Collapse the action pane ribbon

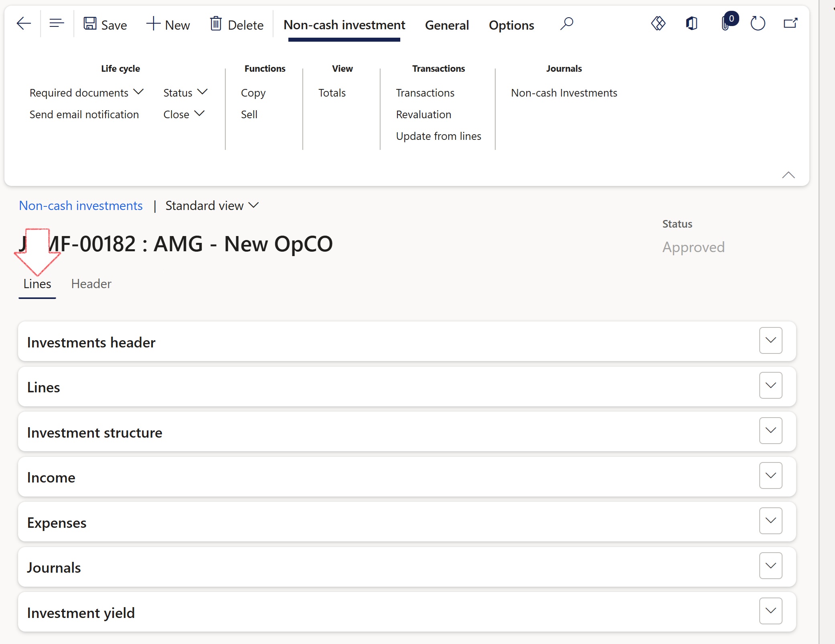(788, 175)
